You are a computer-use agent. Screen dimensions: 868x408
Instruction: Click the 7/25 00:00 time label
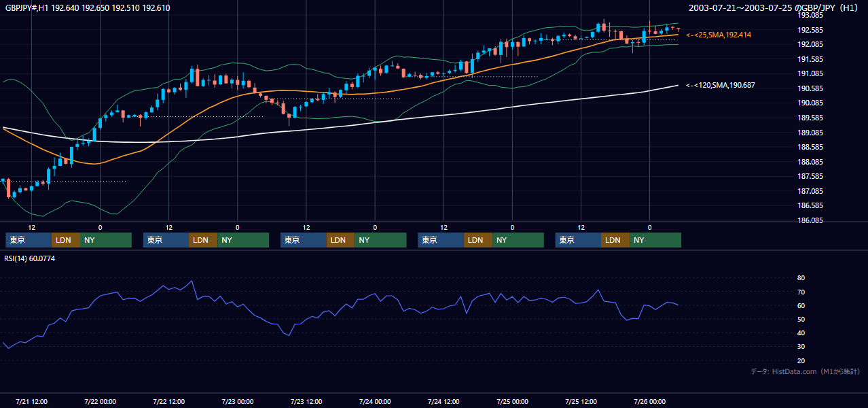pyautogui.click(x=513, y=401)
